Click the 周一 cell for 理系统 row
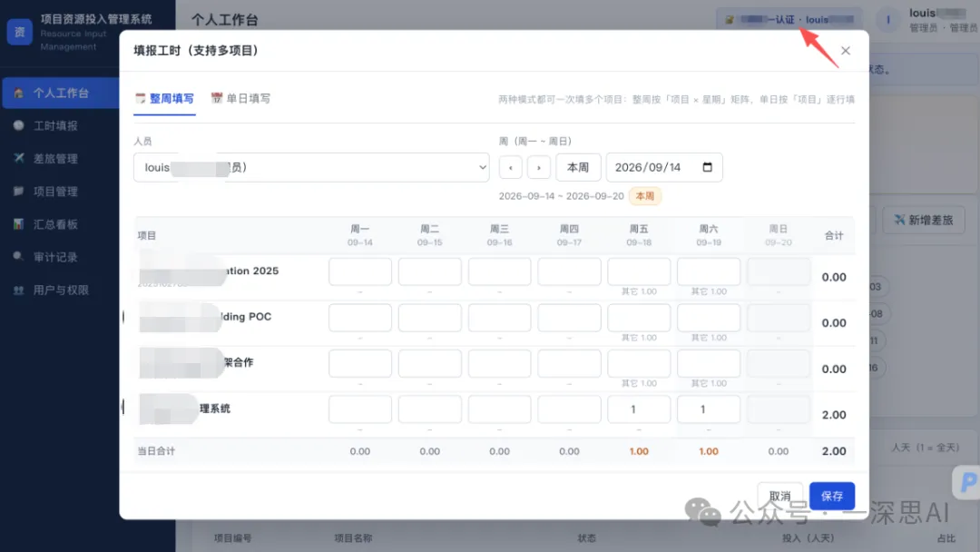 [x=360, y=409]
